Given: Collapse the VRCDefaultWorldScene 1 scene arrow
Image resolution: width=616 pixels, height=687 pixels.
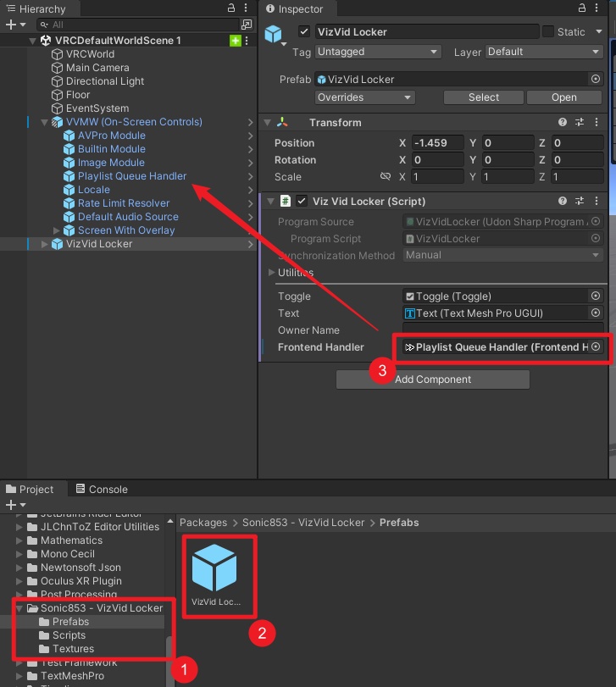Looking at the screenshot, I should pos(32,41).
